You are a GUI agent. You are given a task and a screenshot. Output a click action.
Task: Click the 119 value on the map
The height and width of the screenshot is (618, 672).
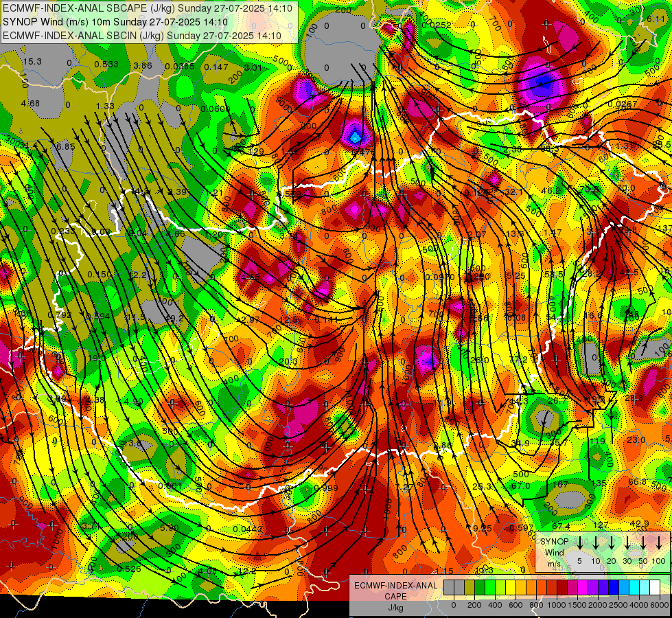coord(597,442)
